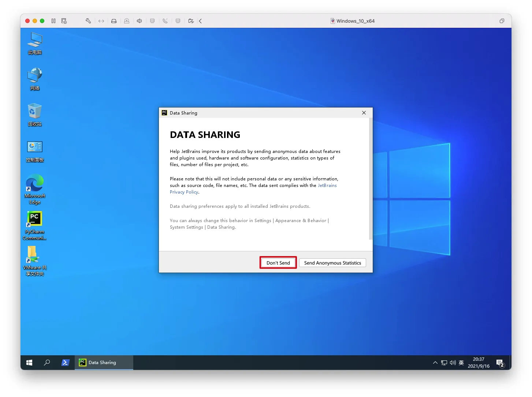Click the Data Sharing taskbar button
The height and width of the screenshot is (397, 532).
pyautogui.click(x=104, y=363)
